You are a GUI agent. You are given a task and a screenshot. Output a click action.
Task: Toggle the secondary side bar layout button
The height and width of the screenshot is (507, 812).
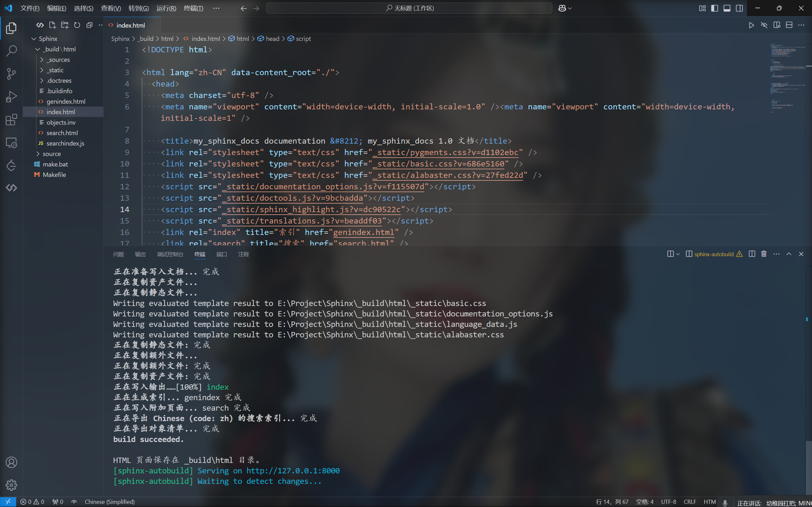739,8
